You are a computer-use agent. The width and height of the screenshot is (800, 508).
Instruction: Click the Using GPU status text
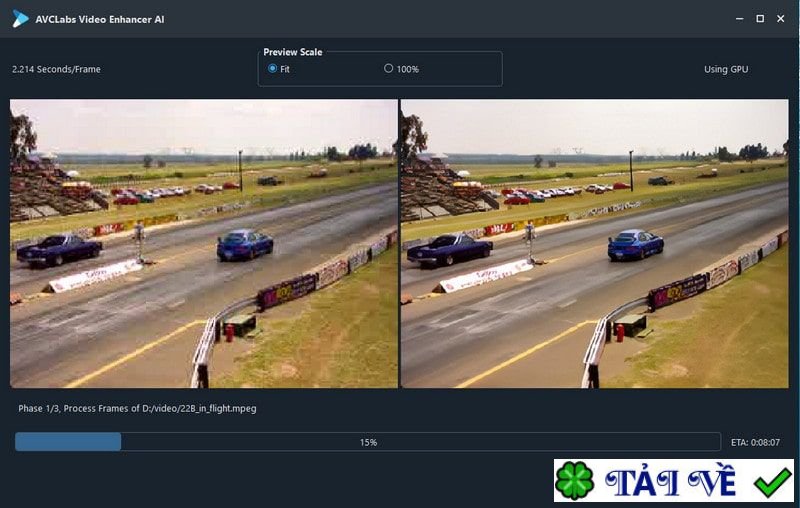(x=726, y=69)
